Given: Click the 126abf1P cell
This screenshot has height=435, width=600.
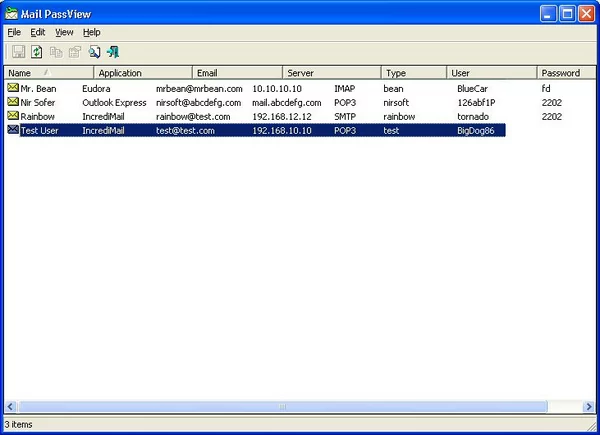Looking at the screenshot, I should 476,103.
